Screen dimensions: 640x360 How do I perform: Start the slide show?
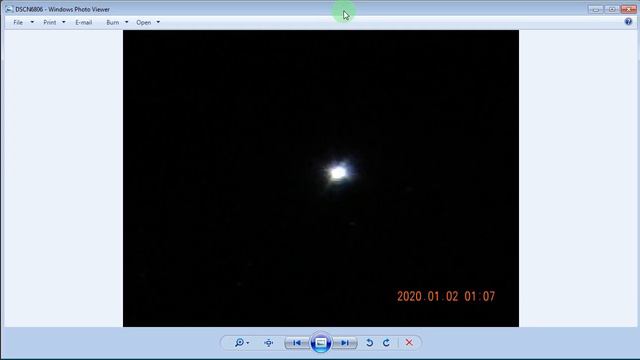321,343
